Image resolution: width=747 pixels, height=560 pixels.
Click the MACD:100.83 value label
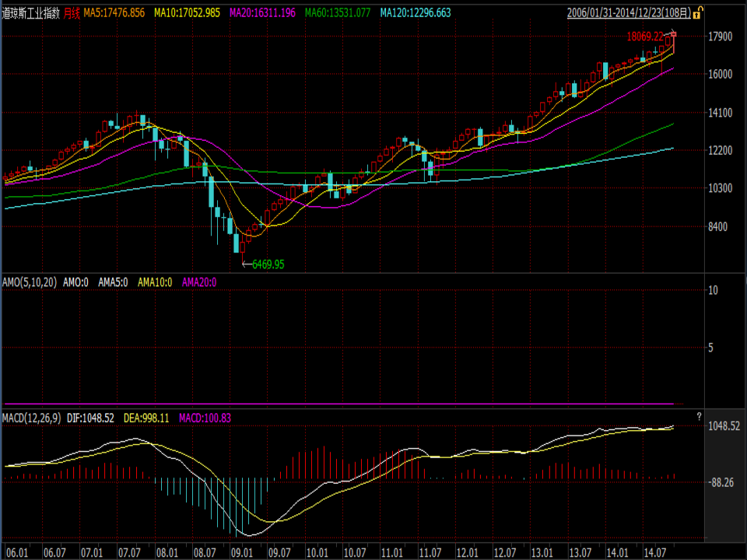click(x=205, y=418)
